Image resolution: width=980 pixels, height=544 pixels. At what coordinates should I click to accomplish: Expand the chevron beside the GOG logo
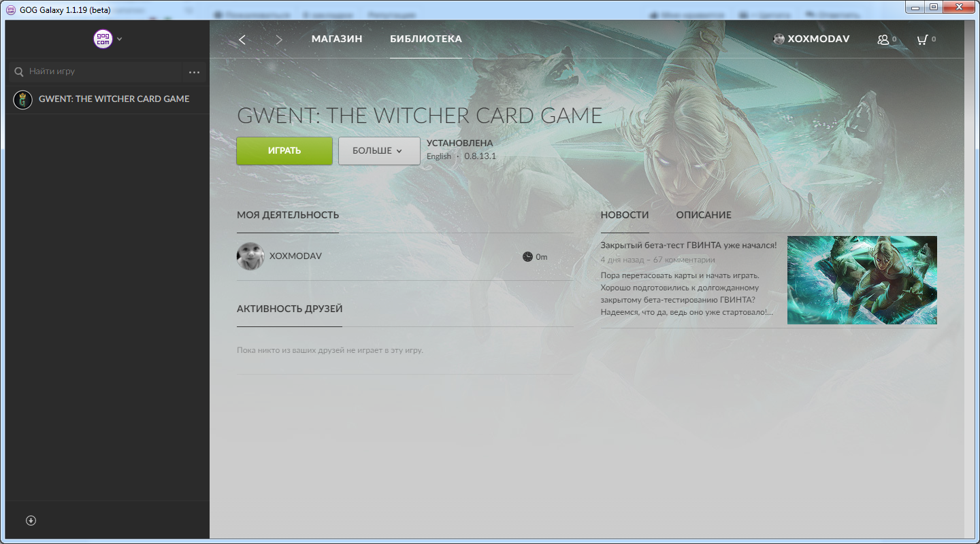pos(120,39)
